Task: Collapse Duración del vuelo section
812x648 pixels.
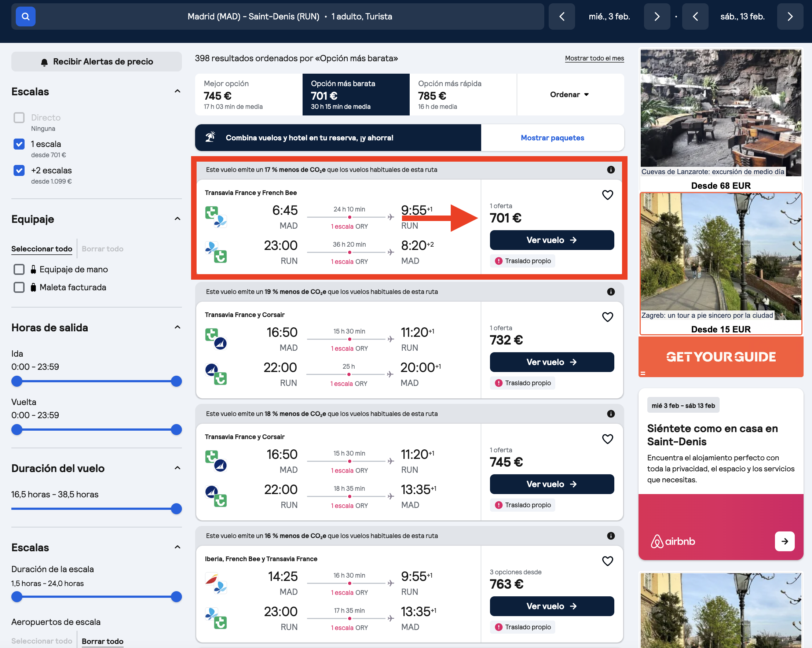Action: (178, 468)
